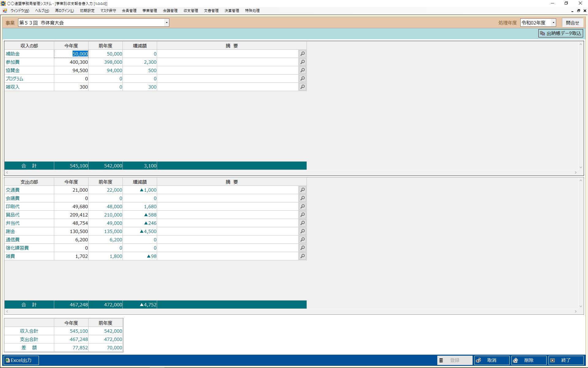Open the 収支管理 menu
Viewport: 588px width, 368px height.
point(190,10)
